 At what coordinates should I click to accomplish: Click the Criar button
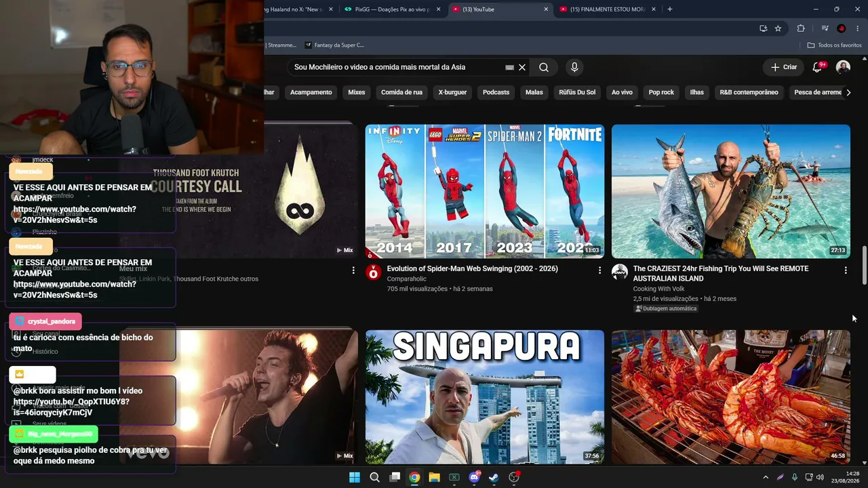click(784, 67)
